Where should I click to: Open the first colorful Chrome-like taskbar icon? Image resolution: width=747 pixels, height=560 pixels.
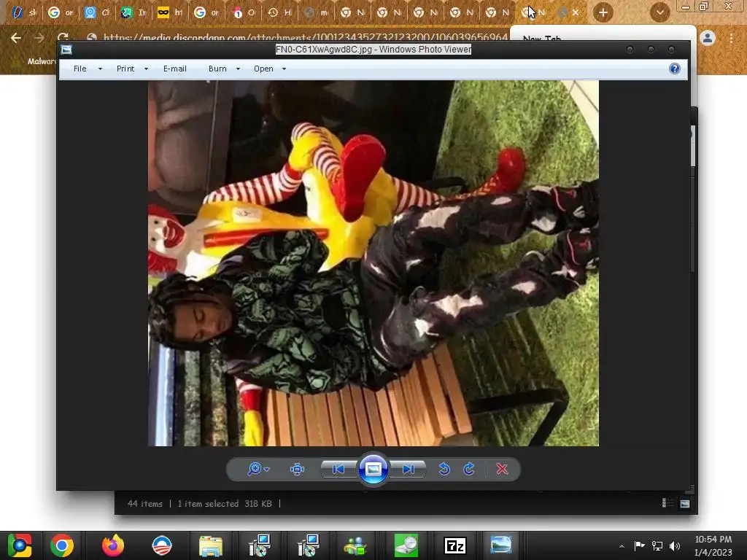click(20, 545)
